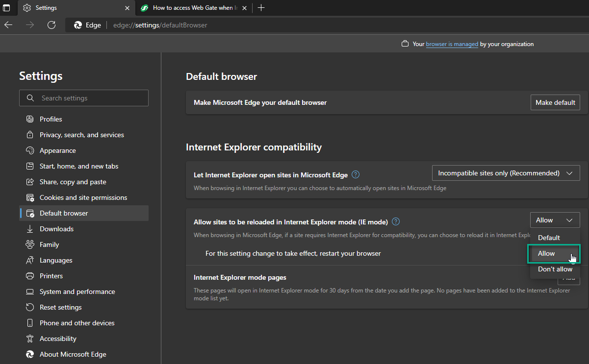Viewport: 589px width, 364px height.
Task: Click the lock icon next to Privacy
Action: coord(30,135)
